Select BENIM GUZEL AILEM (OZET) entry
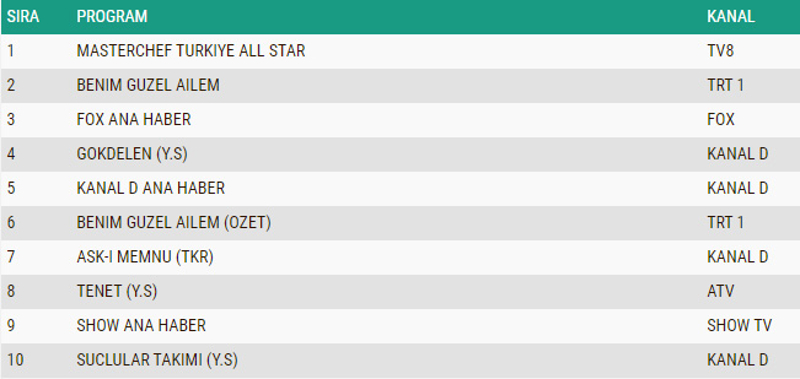The image size is (800, 379). [173, 222]
